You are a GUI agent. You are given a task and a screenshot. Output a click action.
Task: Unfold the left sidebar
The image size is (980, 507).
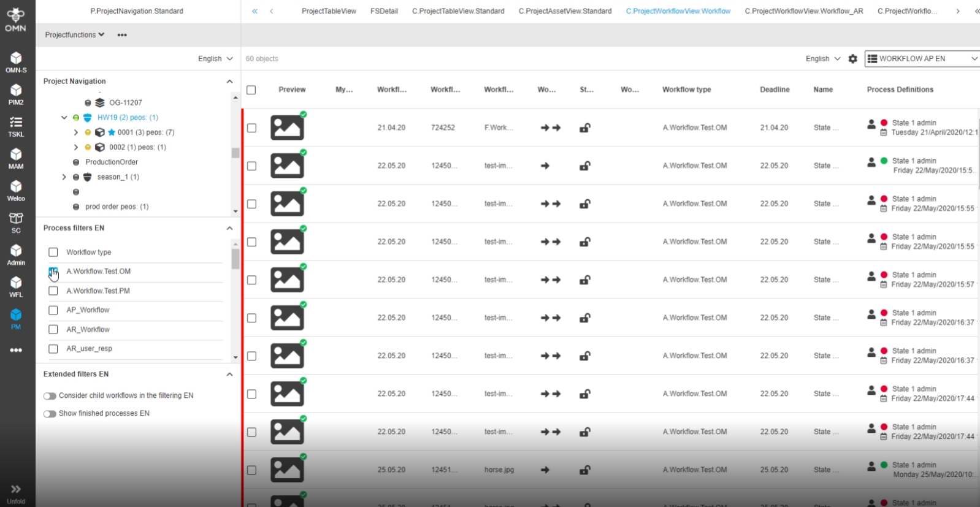(16, 493)
